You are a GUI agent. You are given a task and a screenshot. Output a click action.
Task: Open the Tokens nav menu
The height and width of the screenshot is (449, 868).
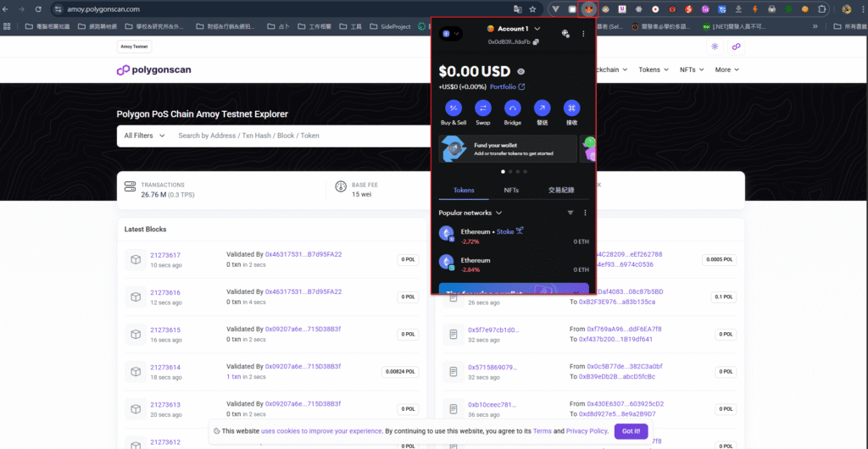654,69
